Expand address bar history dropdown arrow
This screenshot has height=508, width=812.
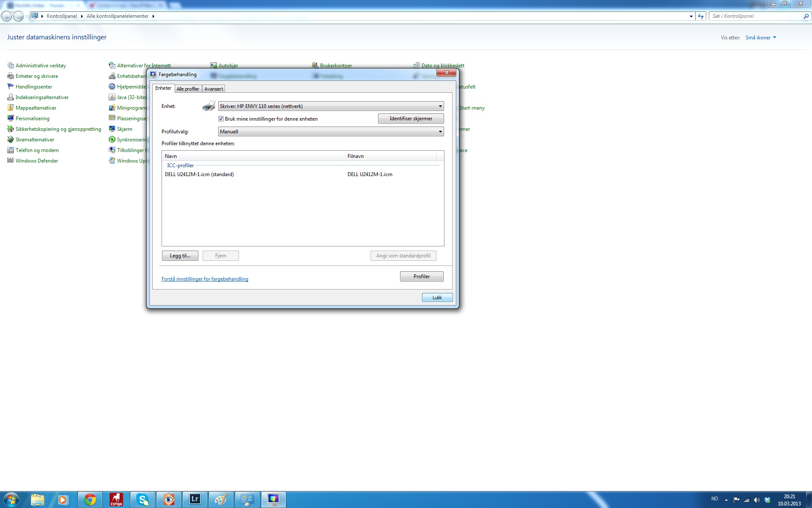pyautogui.click(x=691, y=16)
